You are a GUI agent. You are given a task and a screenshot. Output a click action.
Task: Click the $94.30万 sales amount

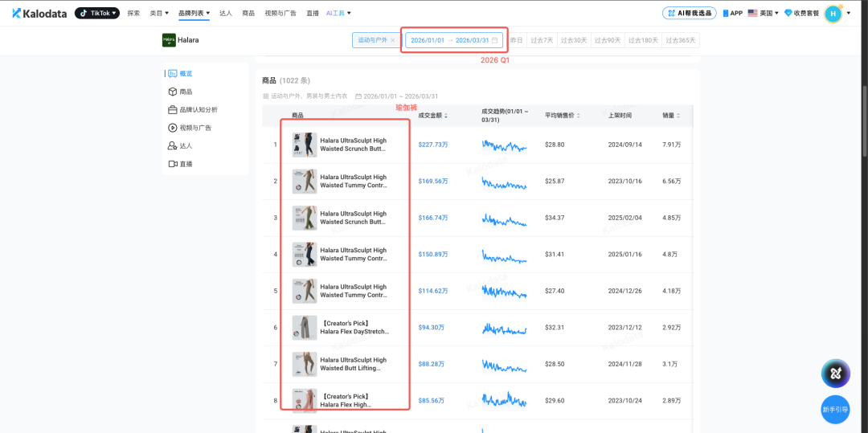click(x=431, y=328)
